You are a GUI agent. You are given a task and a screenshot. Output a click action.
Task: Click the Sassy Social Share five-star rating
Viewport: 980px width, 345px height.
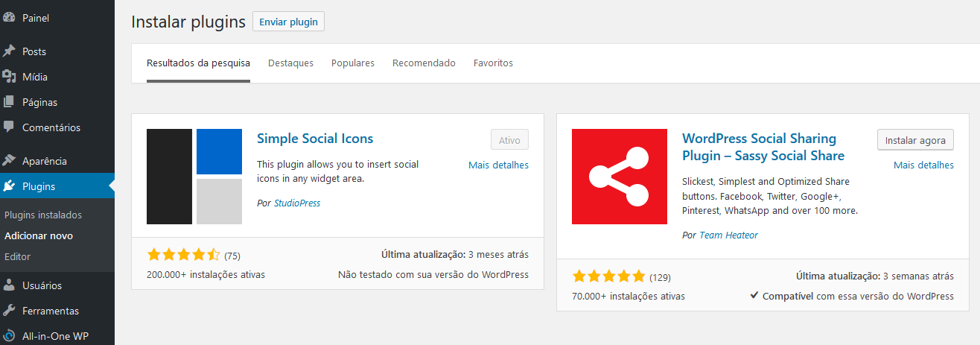pos(609,276)
